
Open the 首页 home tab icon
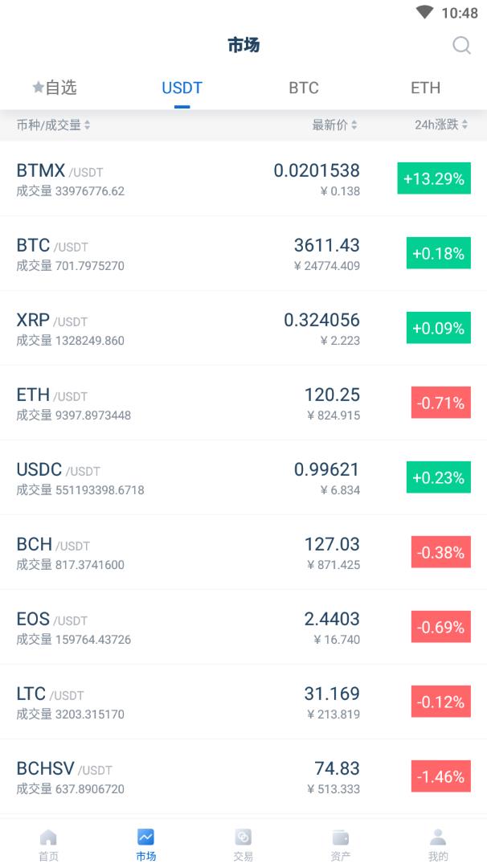point(48,837)
